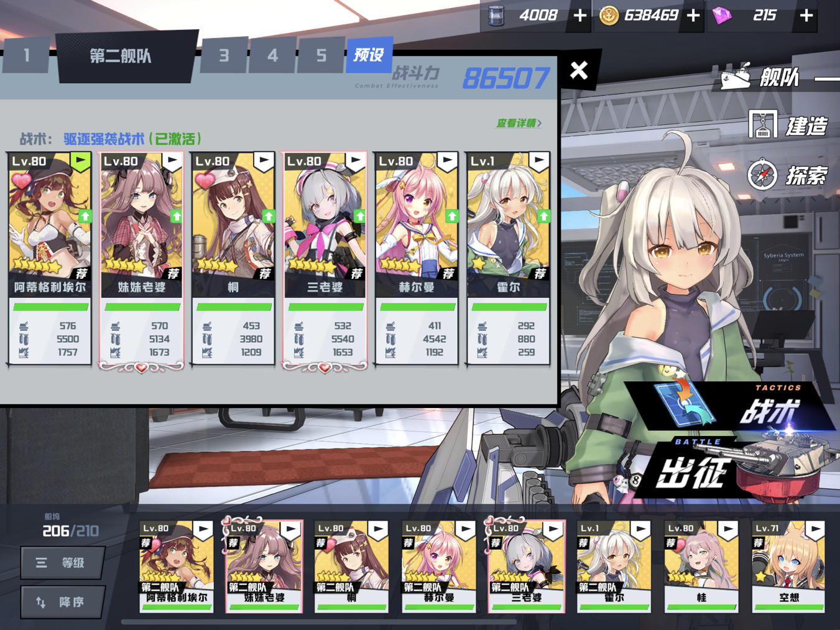840x630 pixels.
Task: Tap flag icon on 三老婆 fleet card
Action: (x=355, y=162)
